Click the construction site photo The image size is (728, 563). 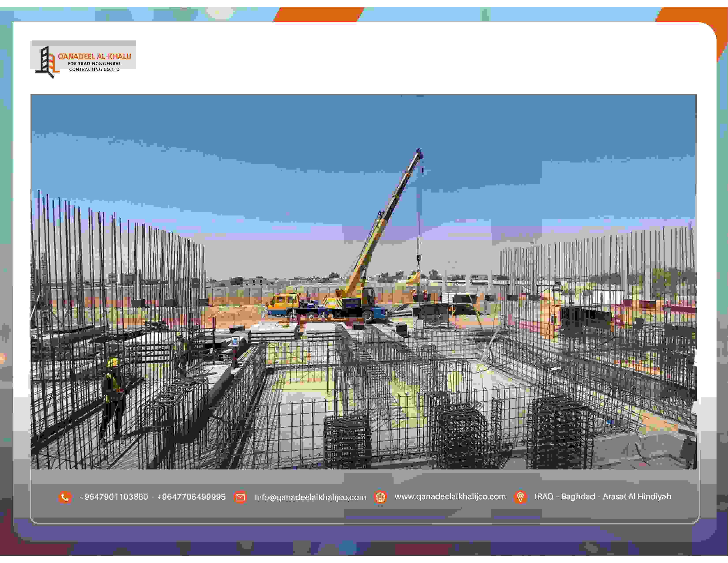364,282
